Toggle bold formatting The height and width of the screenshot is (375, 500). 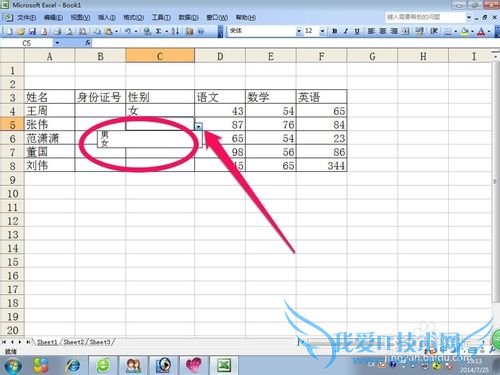coord(335,31)
